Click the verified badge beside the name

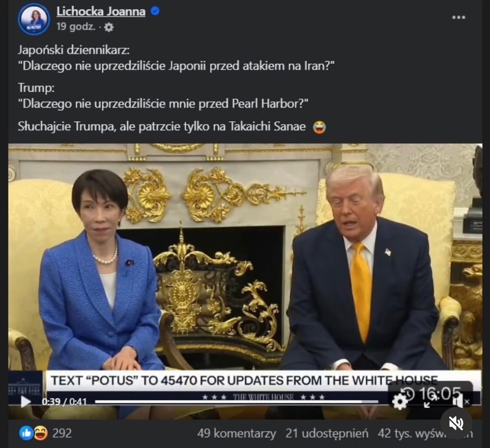pyautogui.click(x=155, y=11)
